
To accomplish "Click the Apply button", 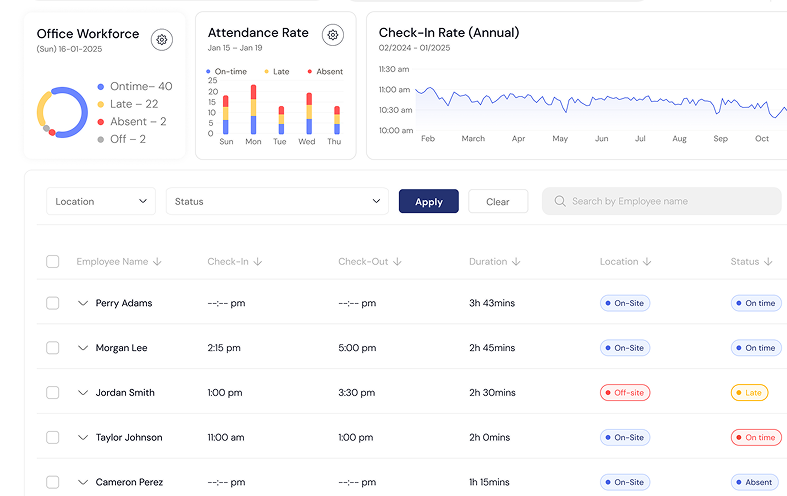I will [429, 201].
